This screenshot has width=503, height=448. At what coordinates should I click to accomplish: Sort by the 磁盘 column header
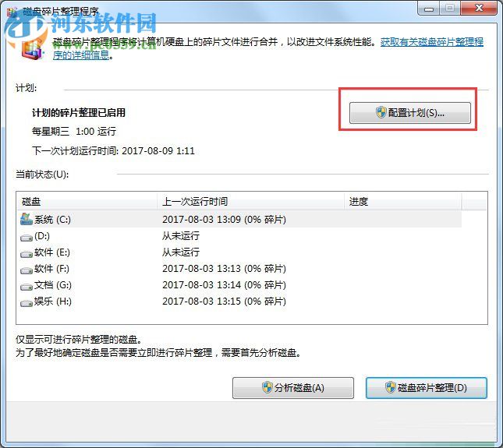tap(87, 202)
